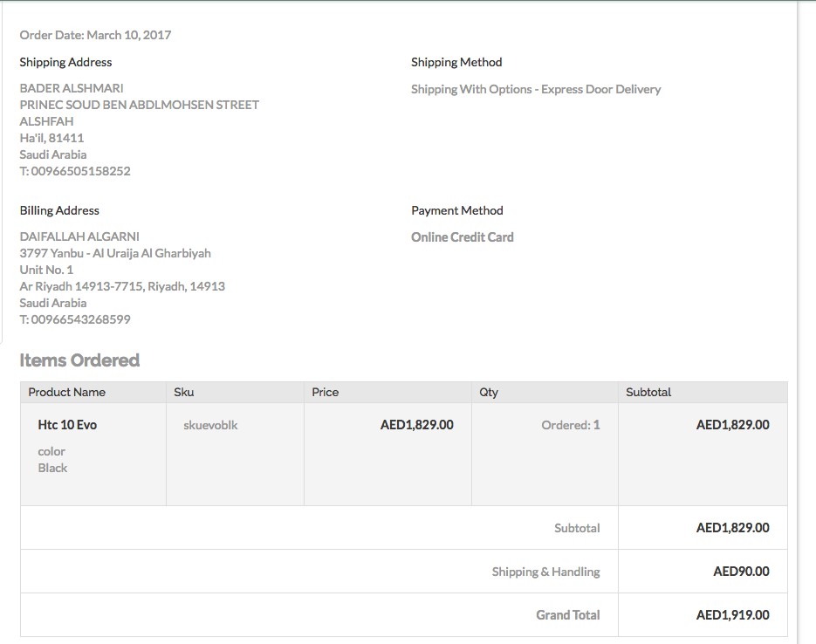Select the name DAIFALLAH ALGARNI

point(79,236)
